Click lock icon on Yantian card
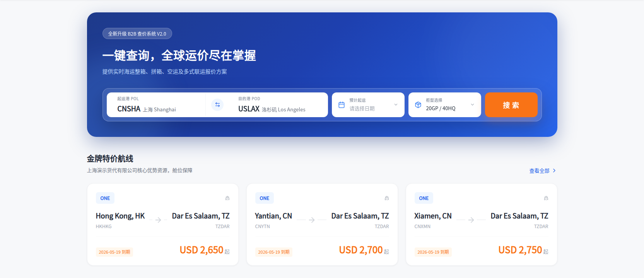This screenshot has height=278, width=644. pos(387,198)
